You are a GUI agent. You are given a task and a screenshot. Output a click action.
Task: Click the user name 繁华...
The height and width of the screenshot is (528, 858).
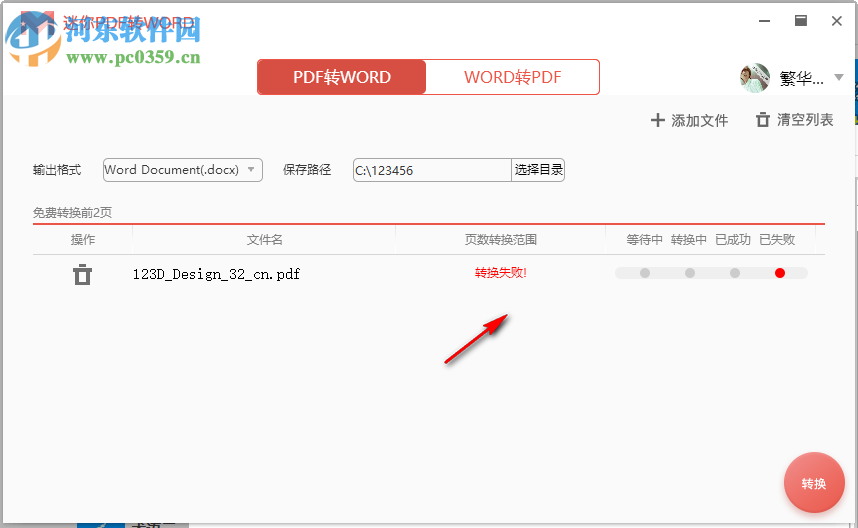(801, 78)
